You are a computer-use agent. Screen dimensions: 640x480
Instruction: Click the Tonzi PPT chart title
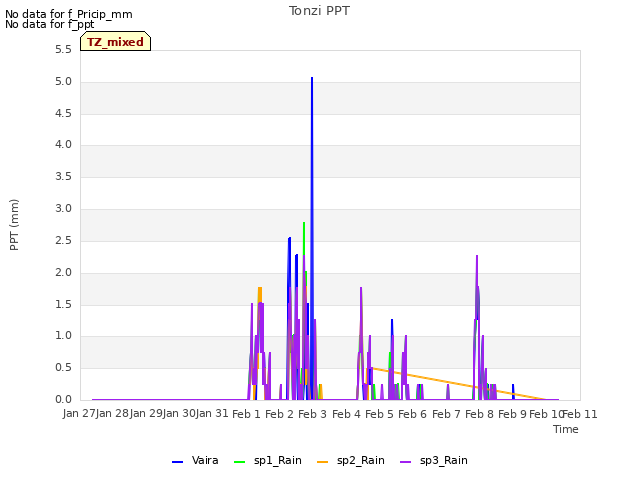[x=319, y=11]
